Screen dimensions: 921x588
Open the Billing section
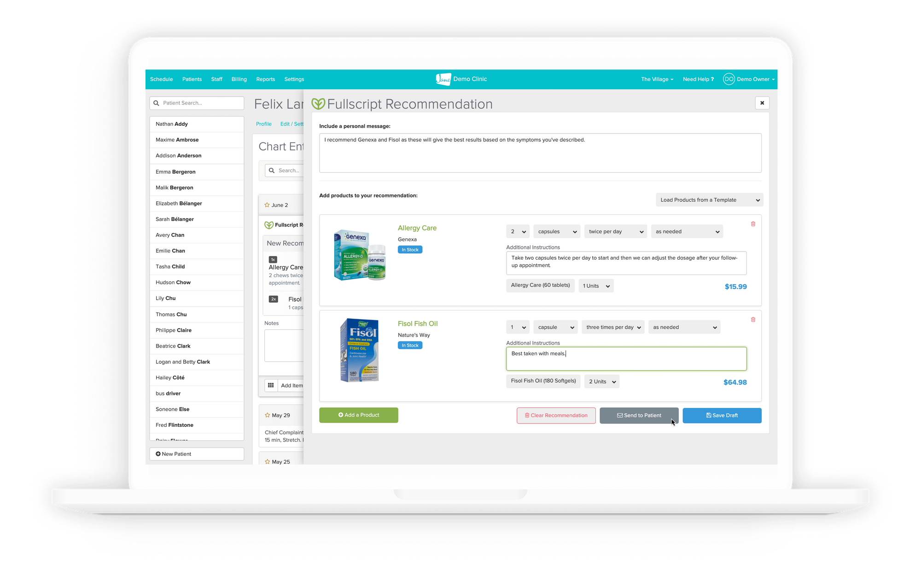(239, 79)
